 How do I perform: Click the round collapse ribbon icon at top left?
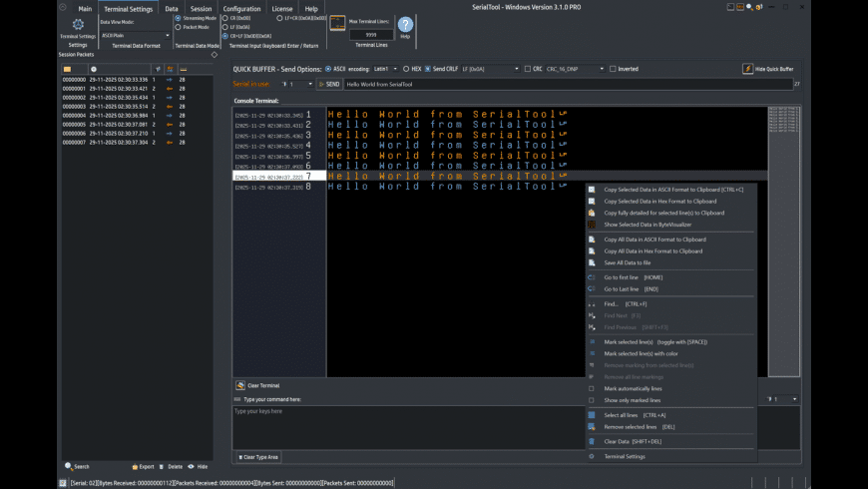click(63, 7)
